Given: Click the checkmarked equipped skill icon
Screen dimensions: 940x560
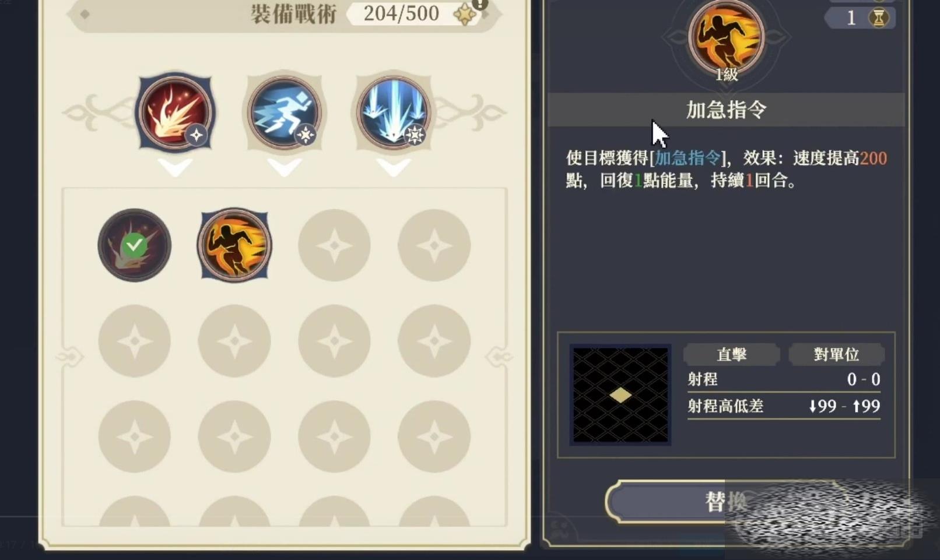Looking at the screenshot, I should point(134,245).
